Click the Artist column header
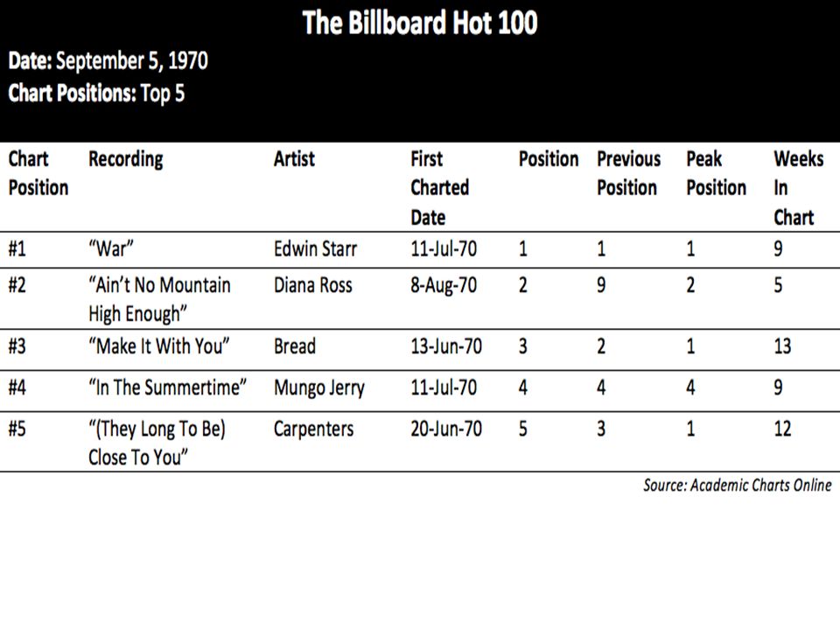Image resolution: width=840 pixels, height=630 pixels. 294,159
